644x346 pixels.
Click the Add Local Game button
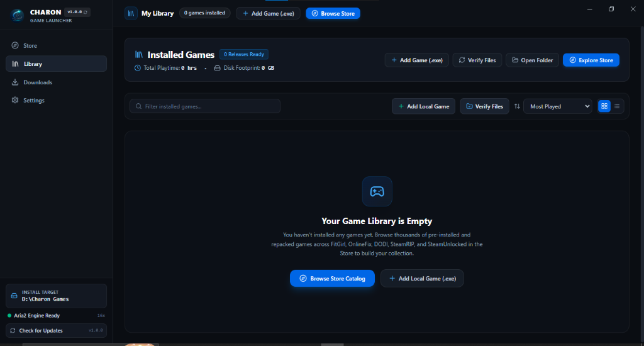point(423,106)
